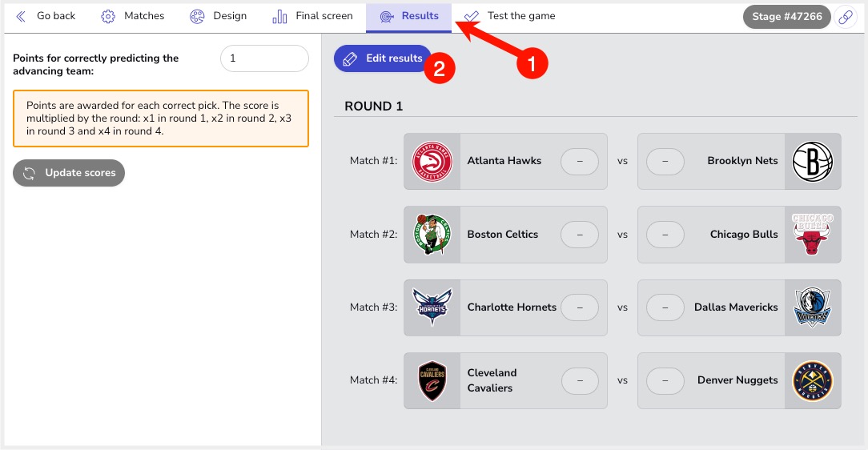Click the Chicago Bulls team logo
The image size is (868, 450).
(x=813, y=234)
